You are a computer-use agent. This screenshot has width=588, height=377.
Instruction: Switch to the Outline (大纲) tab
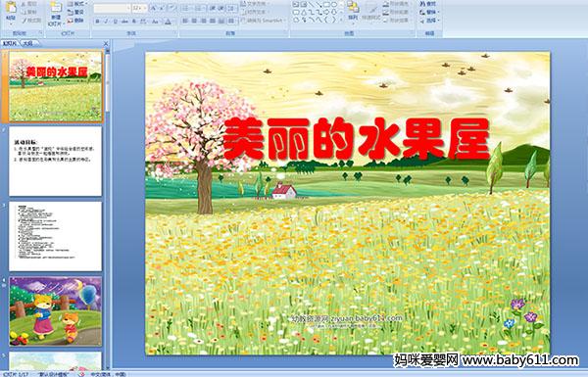tap(27, 43)
